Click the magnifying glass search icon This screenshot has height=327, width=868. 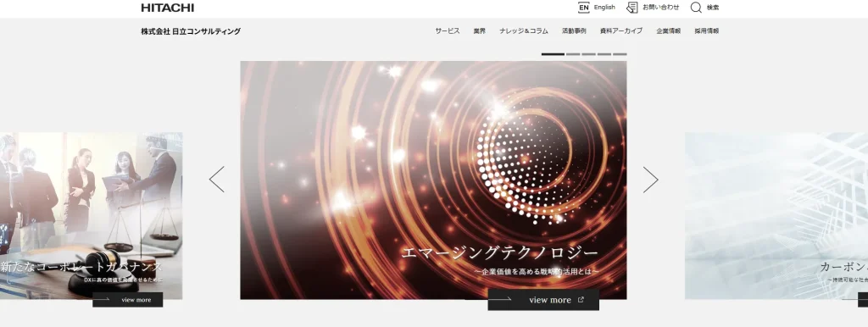tap(696, 8)
